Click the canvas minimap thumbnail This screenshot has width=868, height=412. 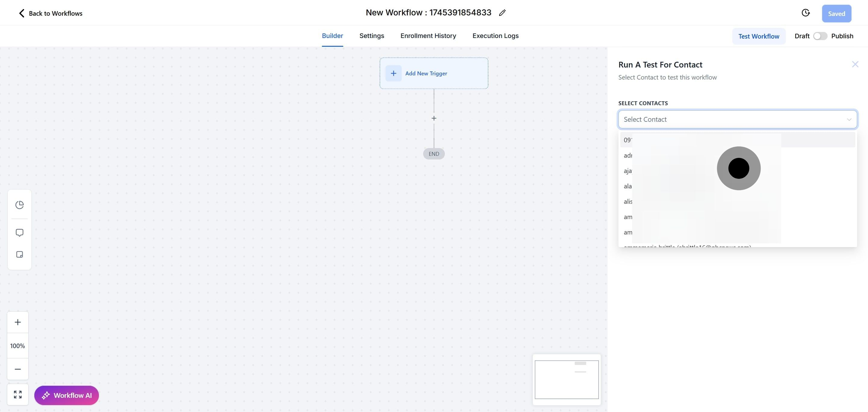pyautogui.click(x=566, y=379)
